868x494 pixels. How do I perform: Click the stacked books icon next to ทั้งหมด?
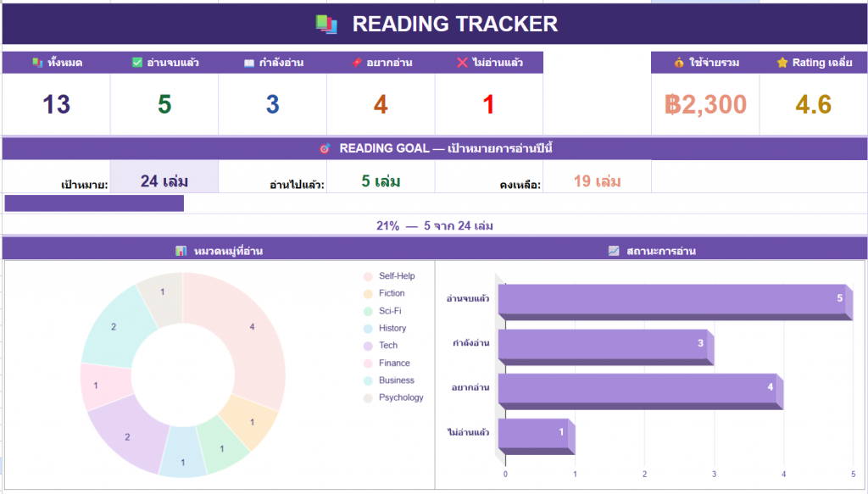click(x=37, y=63)
